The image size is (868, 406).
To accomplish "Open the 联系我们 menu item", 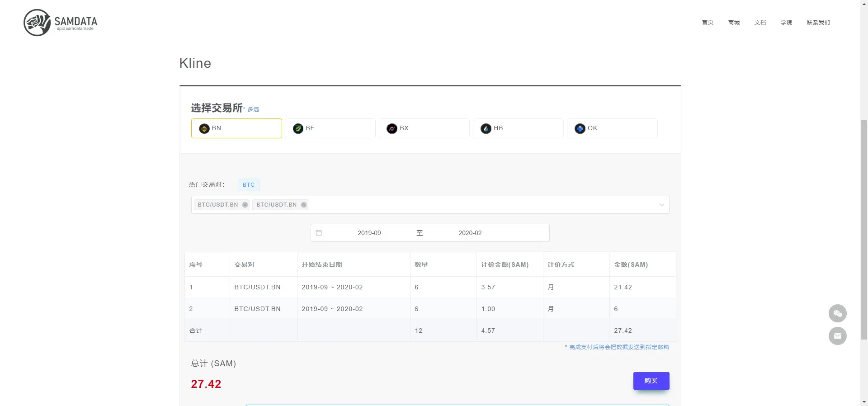I will 818,23.
